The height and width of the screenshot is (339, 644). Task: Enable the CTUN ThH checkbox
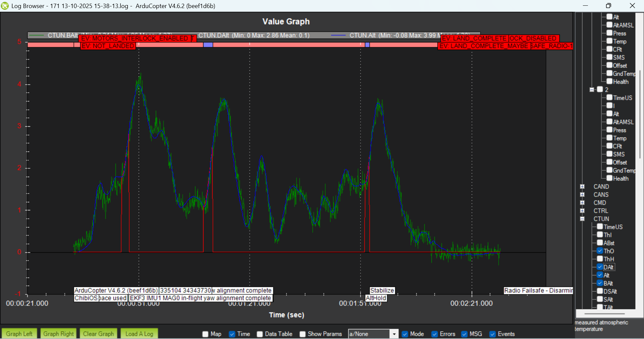click(600, 259)
